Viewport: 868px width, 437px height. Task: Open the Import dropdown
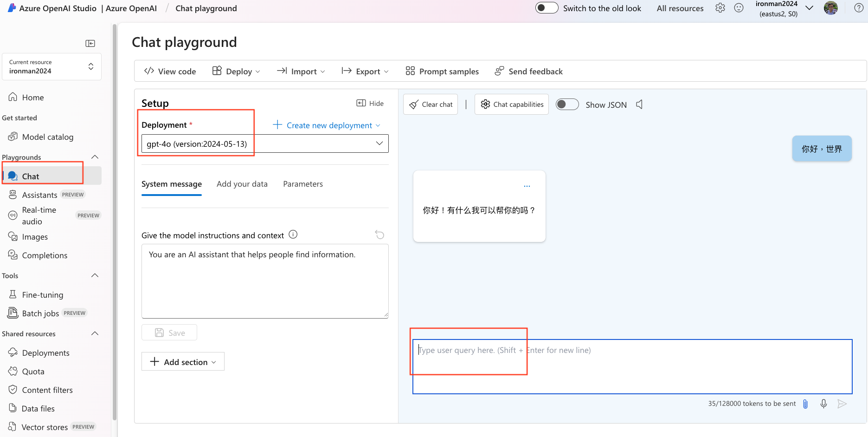coord(301,71)
